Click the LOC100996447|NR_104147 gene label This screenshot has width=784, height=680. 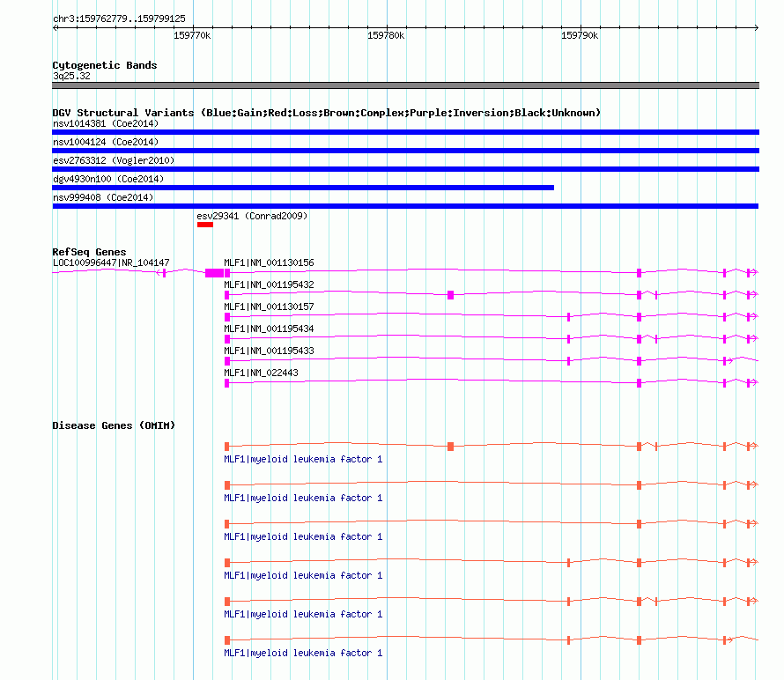(111, 262)
